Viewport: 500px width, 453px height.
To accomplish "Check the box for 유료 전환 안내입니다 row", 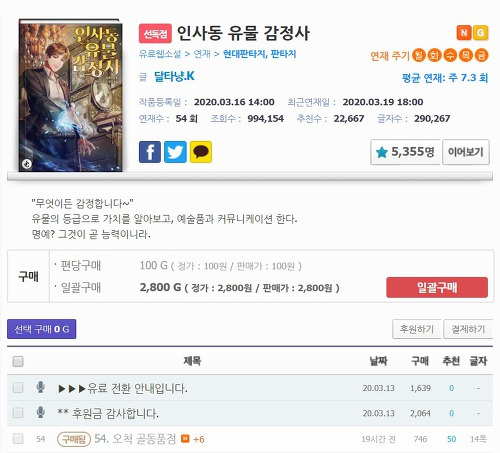I will coord(18,388).
